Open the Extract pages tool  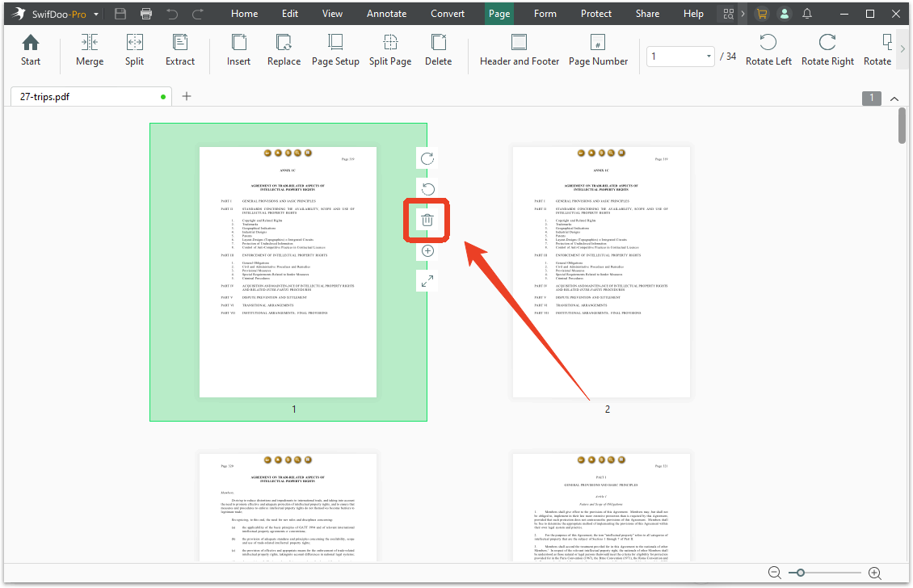pyautogui.click(x=180, y=50)
